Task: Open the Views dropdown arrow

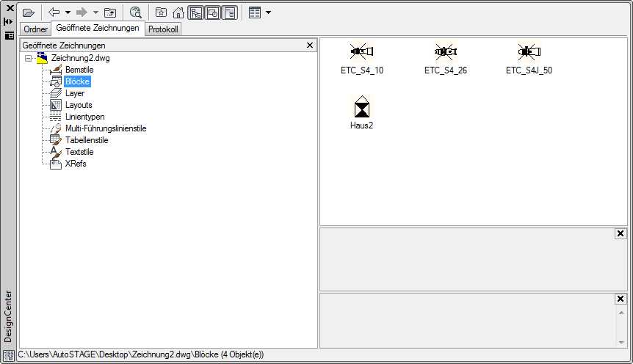Action: click(269, 12)
